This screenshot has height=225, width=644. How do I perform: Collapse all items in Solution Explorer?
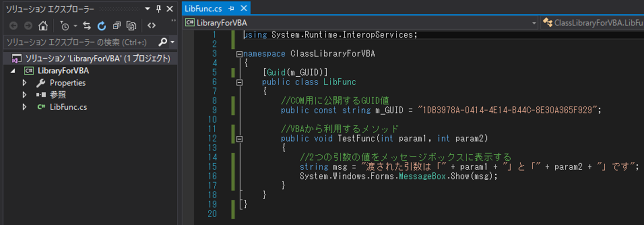point(116,26)
